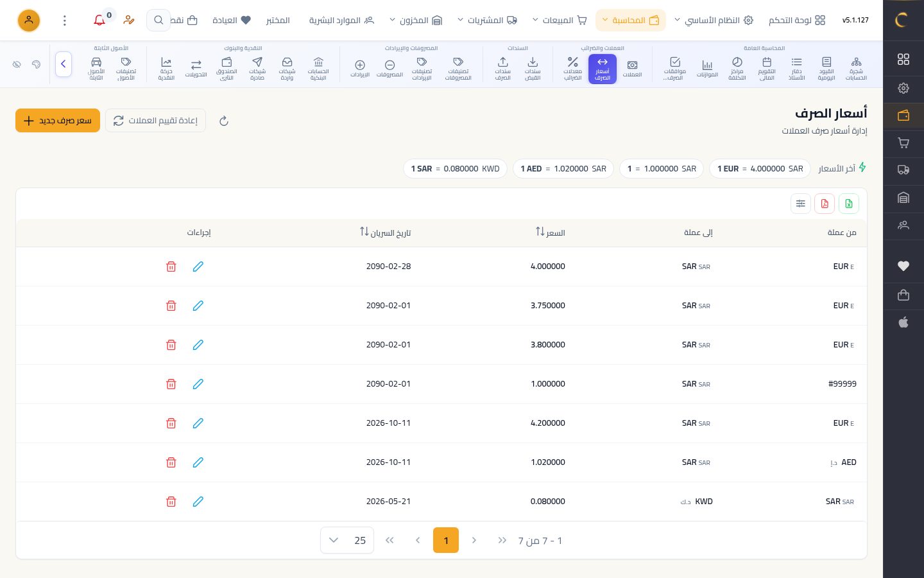Open سندات القبض receipt vouchers
The width and height of the screenshot is (924, 578).
[x=533, y=69]
